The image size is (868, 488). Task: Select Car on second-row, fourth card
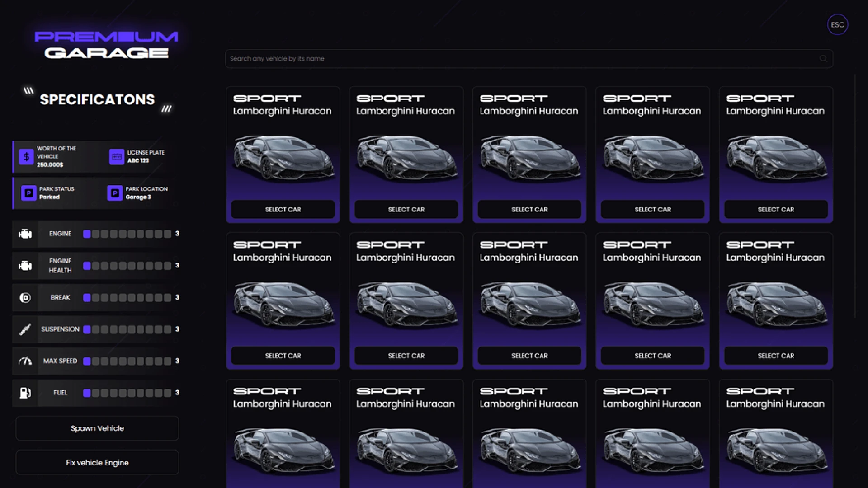click(x=653, y=356)
